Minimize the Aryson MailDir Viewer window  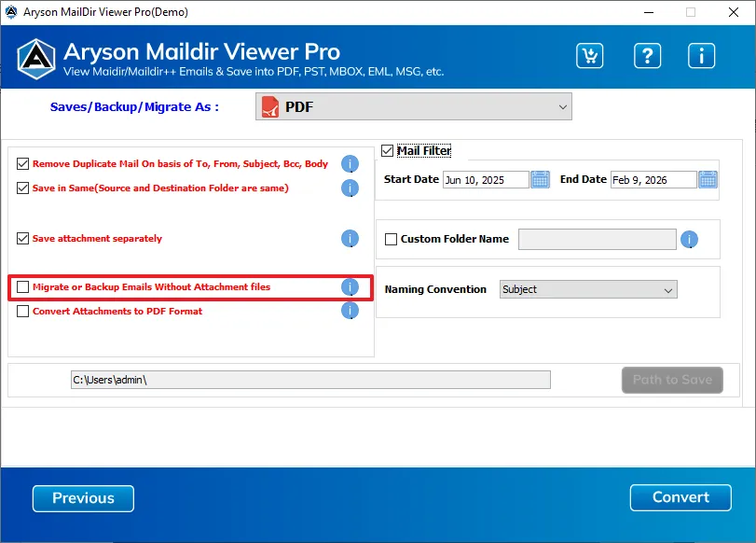[x=649, y=12]
